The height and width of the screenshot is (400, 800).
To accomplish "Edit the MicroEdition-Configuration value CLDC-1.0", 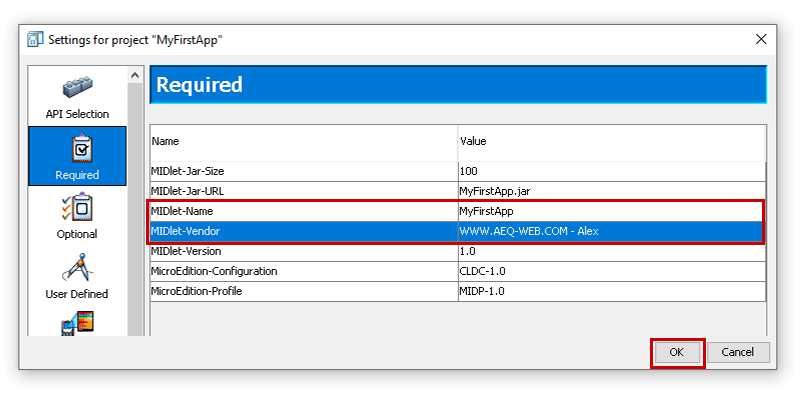I will [x=612, y=271].
